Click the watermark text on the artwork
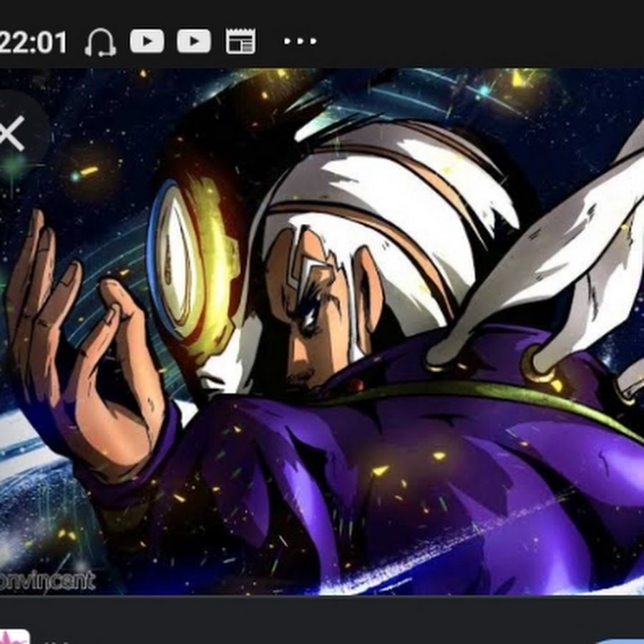The width and height of the screenshot is (644, 644). (x=47, y=580)
